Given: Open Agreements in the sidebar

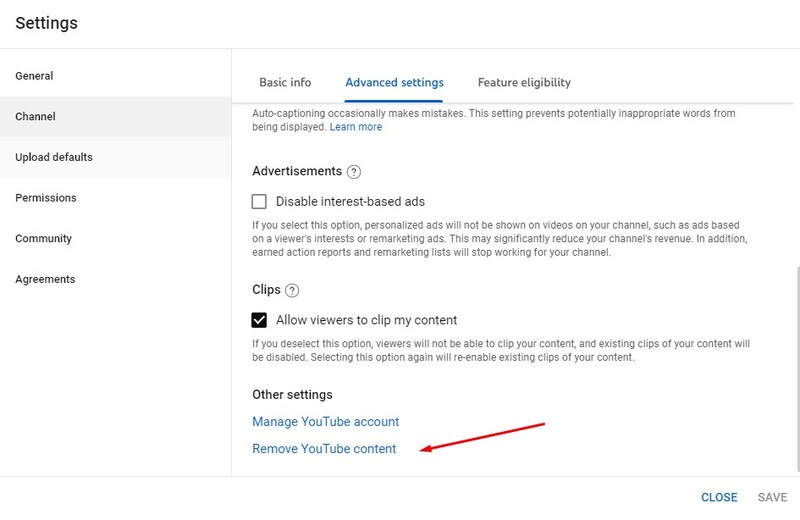Looking at the screenshot, I should coord(45,279).
